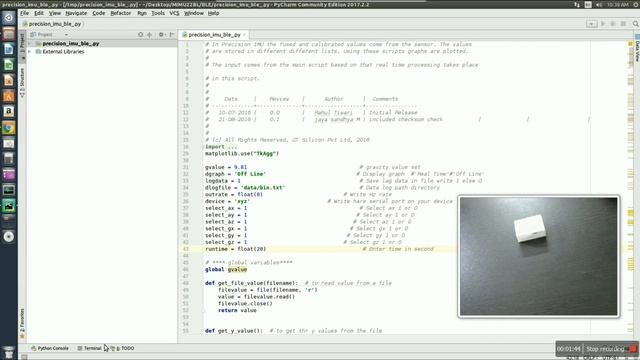Click line 43 'runtime = float(20)'
This screenshot has height=360, width=640.
coord(236,249)
